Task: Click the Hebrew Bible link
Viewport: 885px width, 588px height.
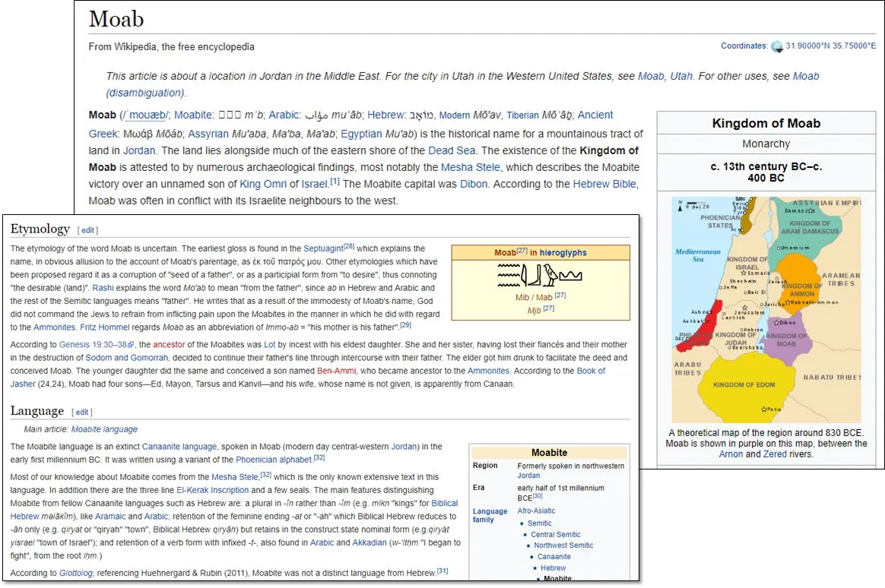Action: click(x=604, y=185)
